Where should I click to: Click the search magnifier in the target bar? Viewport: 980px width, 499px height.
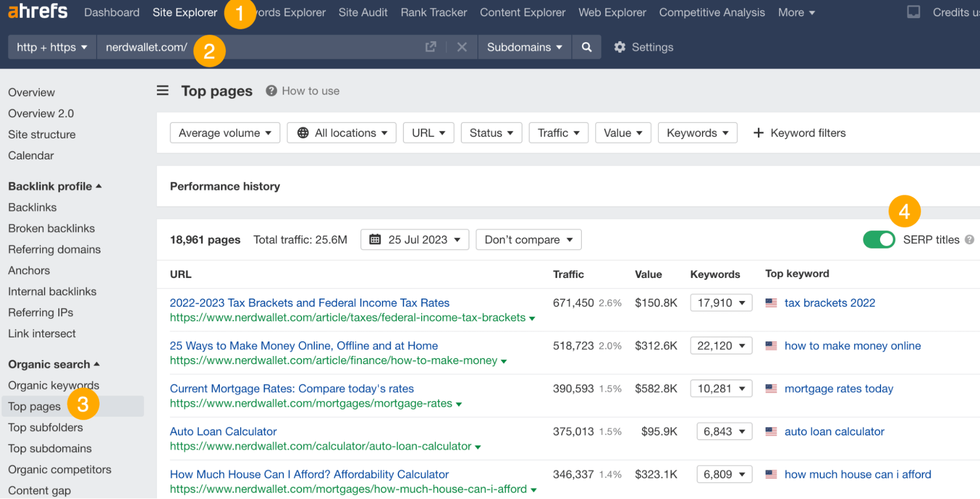tap(586, 47)
